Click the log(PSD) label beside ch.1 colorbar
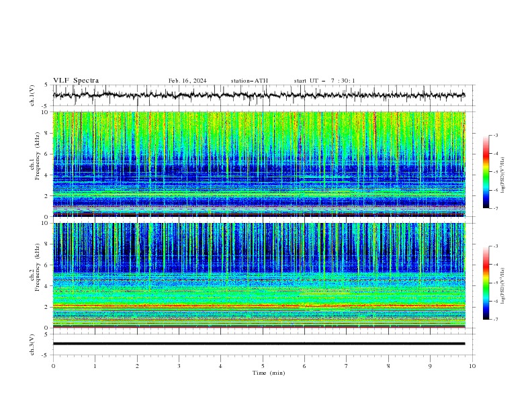The width and height of the screenshot is (532, 411). [503, 175]
